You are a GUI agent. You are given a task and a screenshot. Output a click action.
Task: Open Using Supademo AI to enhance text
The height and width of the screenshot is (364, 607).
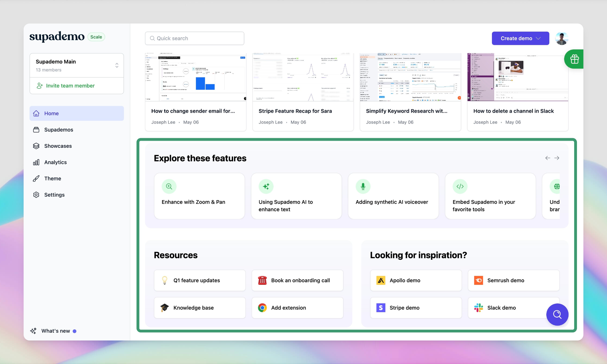(297, 196)
